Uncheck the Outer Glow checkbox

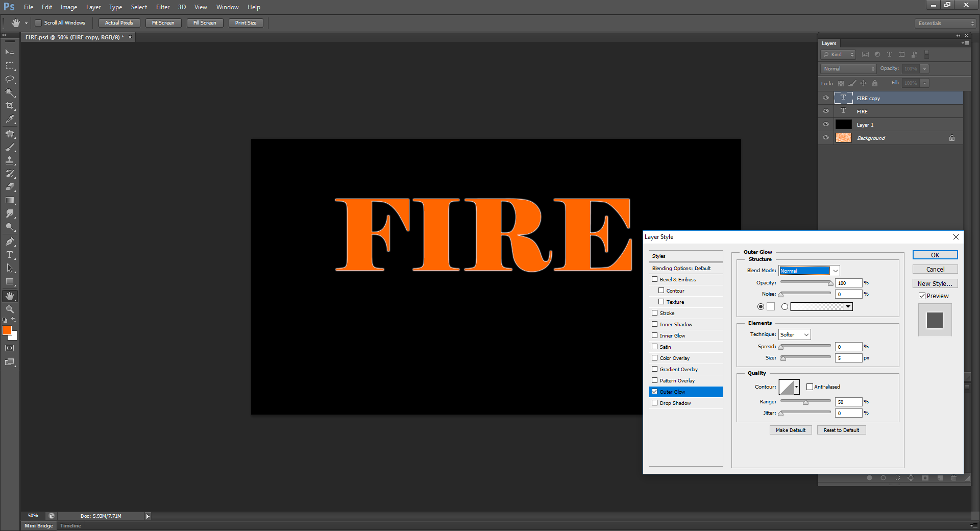[655, 392]
